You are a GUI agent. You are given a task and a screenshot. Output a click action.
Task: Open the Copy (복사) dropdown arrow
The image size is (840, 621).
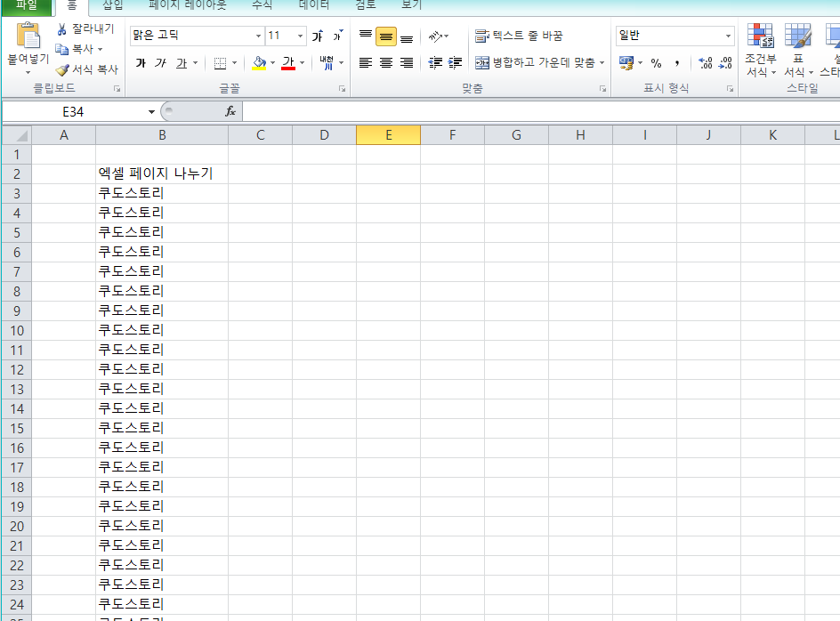coord(101,49)
